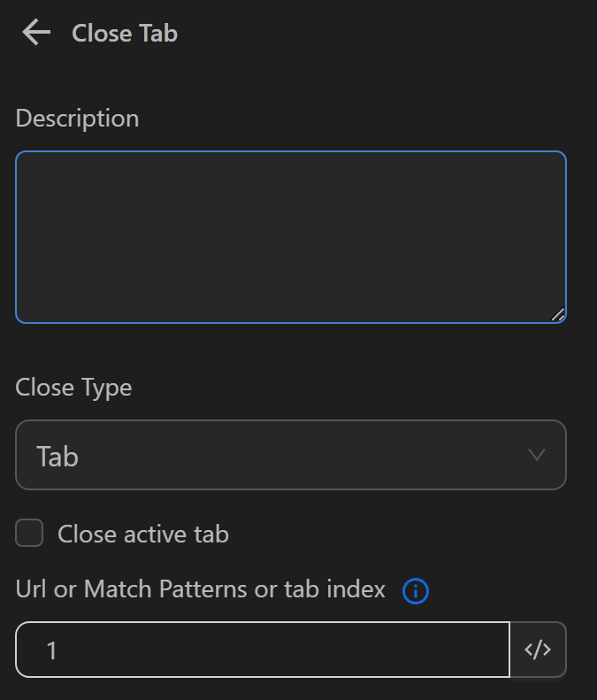Image resolution: width=597 pixels, height=700 pixels.
Task: Click the "Url or Match Patterns or tab index" label
Action: (201, 589)
